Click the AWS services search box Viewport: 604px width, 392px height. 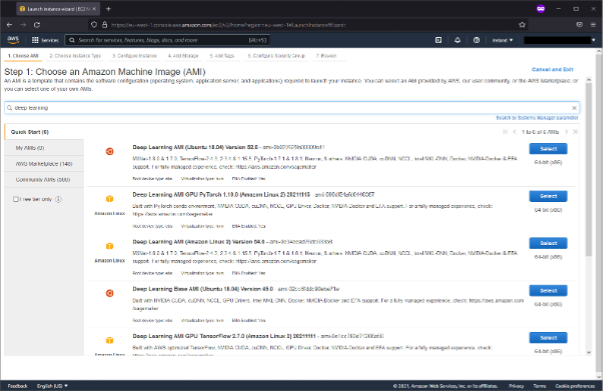pos(167,40)
